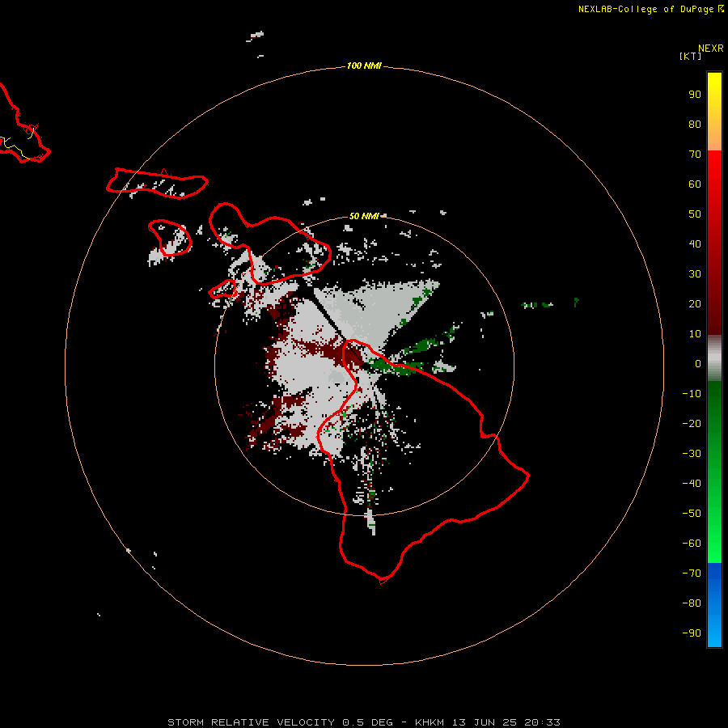Click the 20 value on the color scale
The image size is (728, 728).
[x=695, y=304]
